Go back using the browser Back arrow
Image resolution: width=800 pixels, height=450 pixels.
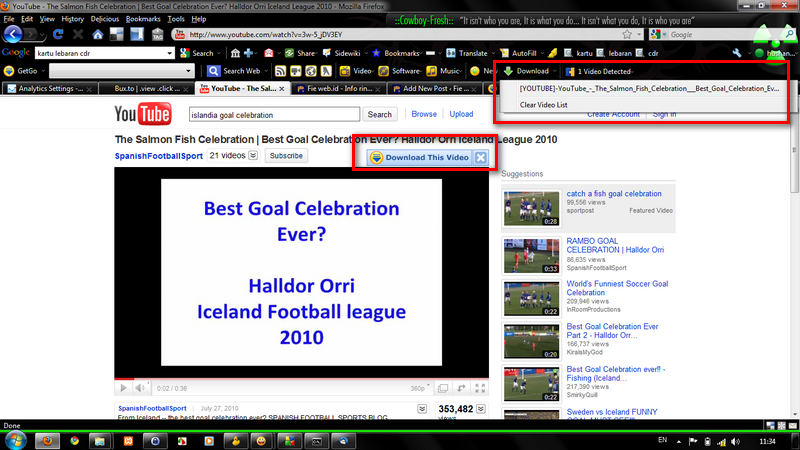pos(12,34)
